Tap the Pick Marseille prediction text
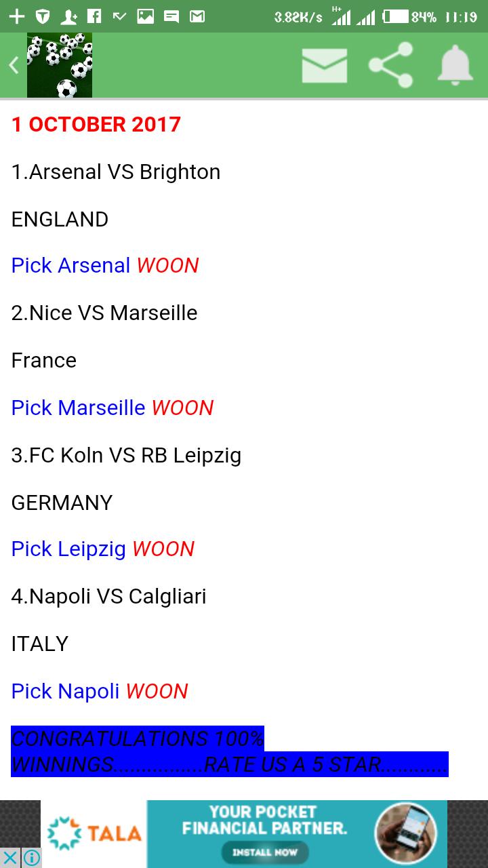The height and width of the screenshot is (868, 488). (79, 408)
